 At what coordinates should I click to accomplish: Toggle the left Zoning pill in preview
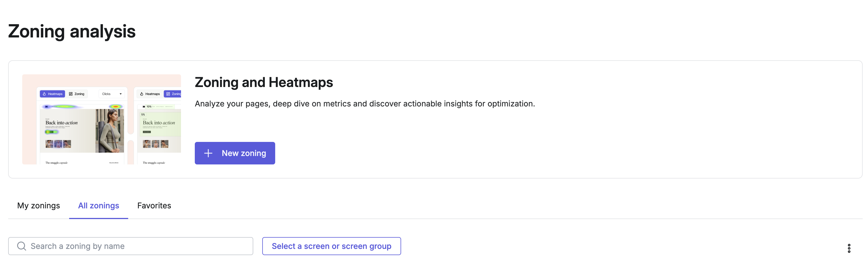77,94
